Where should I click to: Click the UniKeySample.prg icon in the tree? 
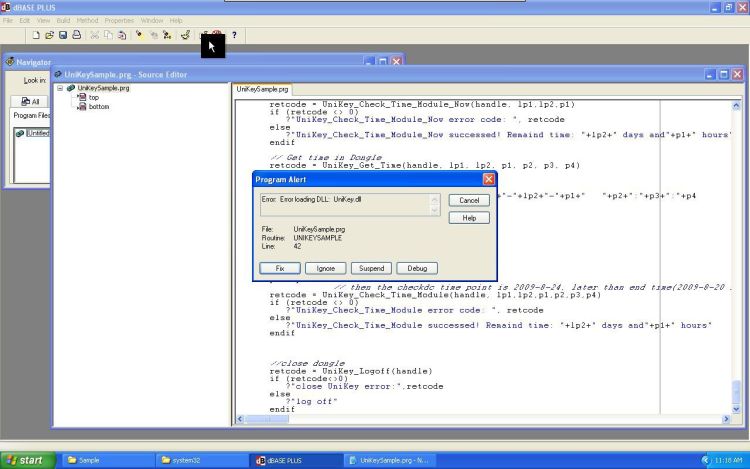point(71,88)
